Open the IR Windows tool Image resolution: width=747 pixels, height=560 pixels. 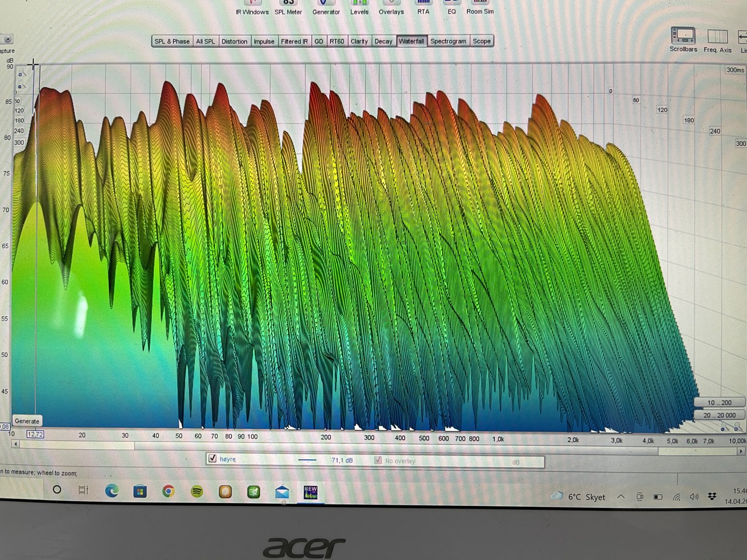pyautogui.click(x=252, y=8)
